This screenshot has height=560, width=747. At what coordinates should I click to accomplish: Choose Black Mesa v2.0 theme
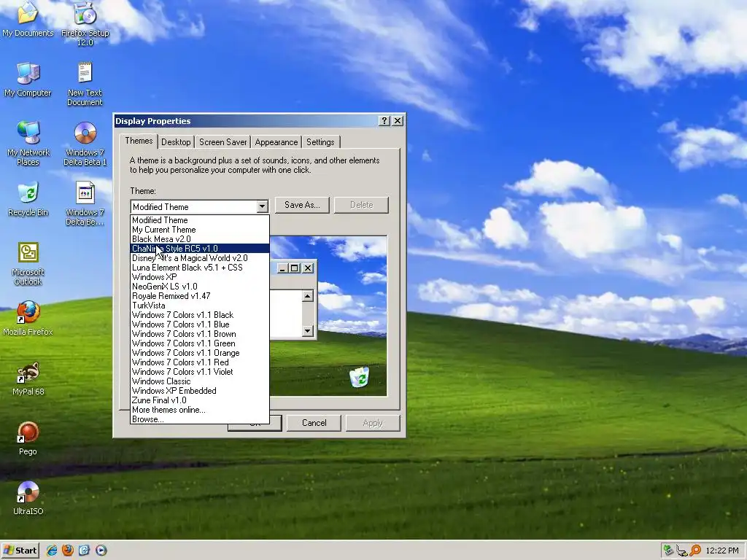(x=200, y=239)
